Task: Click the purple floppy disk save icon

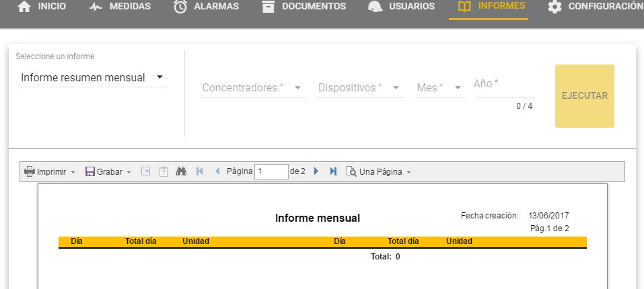Action: [90, 171]
